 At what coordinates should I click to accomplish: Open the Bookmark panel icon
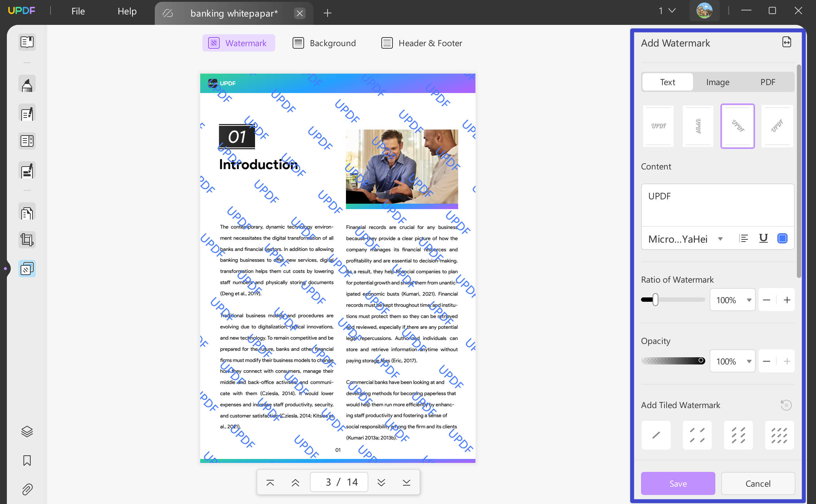click(x=27, y=460)
